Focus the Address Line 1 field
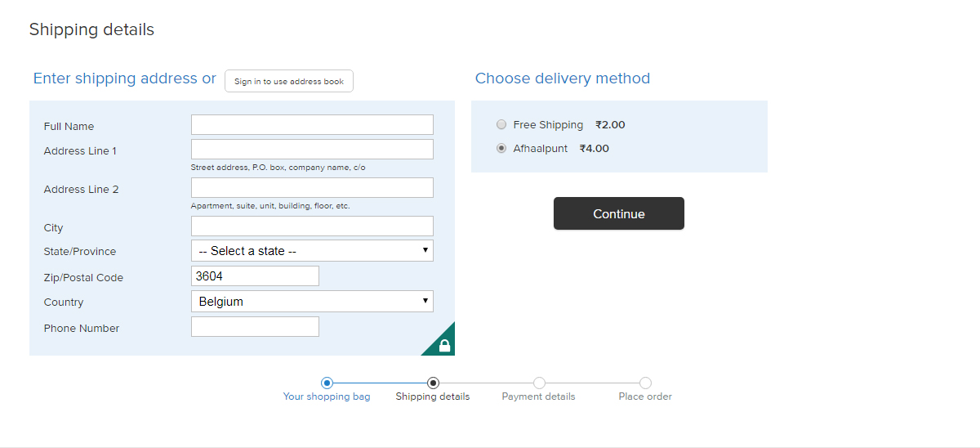The height and width of the screenshot is (448, 980). coord(312,150)
